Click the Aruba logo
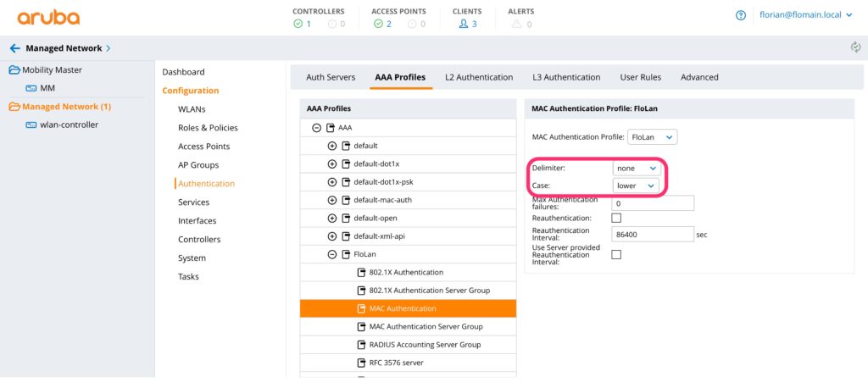This screenshot has width=868, height=388. point(48,17)
